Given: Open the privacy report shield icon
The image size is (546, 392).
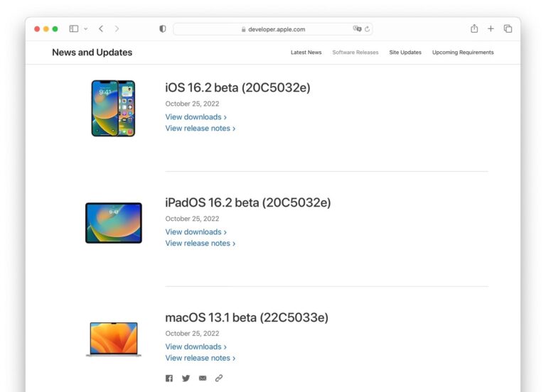Looking at the screenshot, I should tap(163, 29).
